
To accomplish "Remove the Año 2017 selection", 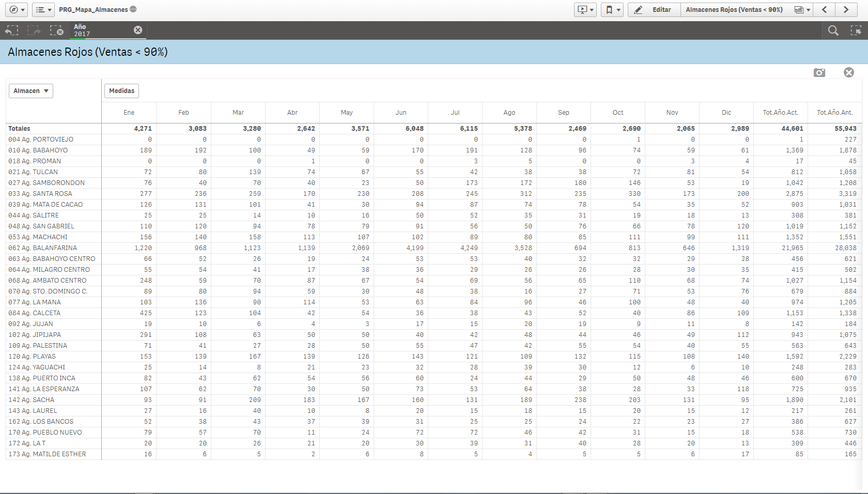I will click(138, 30).
